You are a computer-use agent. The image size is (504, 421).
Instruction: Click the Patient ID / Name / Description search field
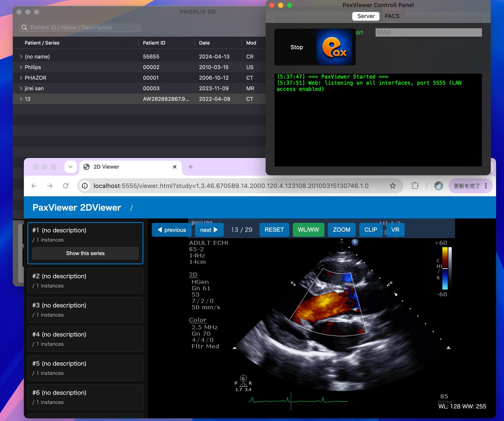pos(80,28)
